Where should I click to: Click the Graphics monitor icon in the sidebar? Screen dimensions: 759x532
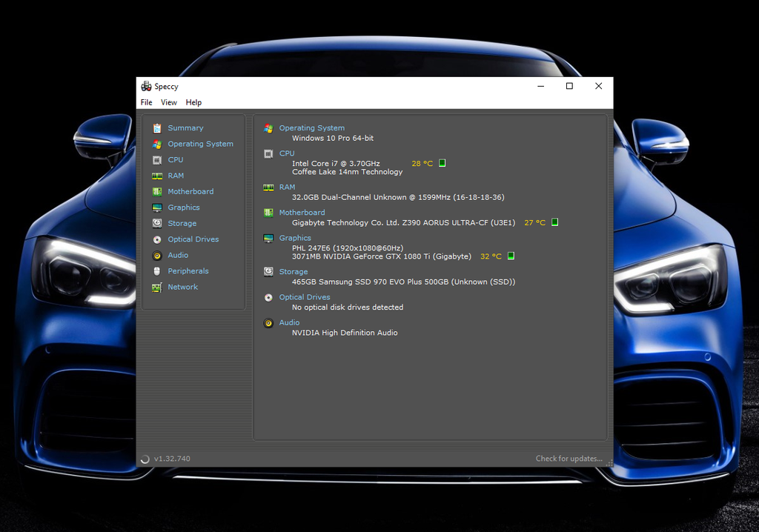click(x=157, y=208)
